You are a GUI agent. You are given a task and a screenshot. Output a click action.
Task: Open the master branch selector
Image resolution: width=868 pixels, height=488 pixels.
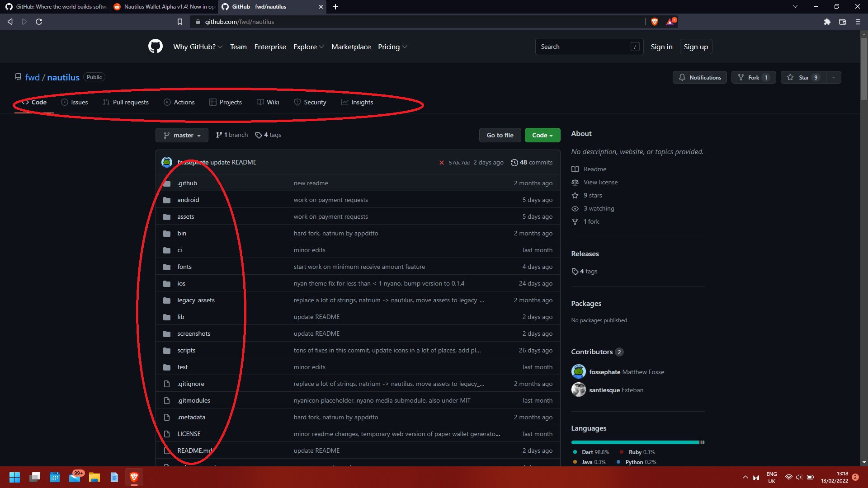point(182,135)
